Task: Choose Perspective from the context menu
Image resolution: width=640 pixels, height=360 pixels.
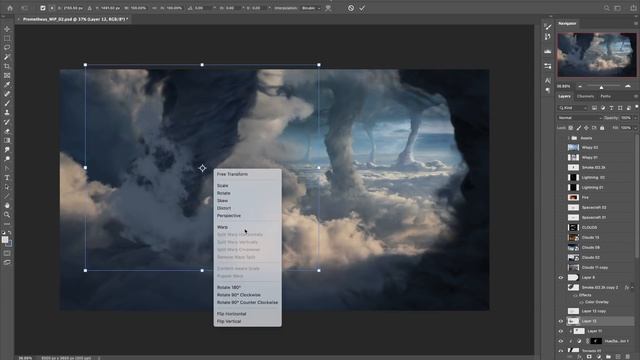Action: [x=229, y=216]
